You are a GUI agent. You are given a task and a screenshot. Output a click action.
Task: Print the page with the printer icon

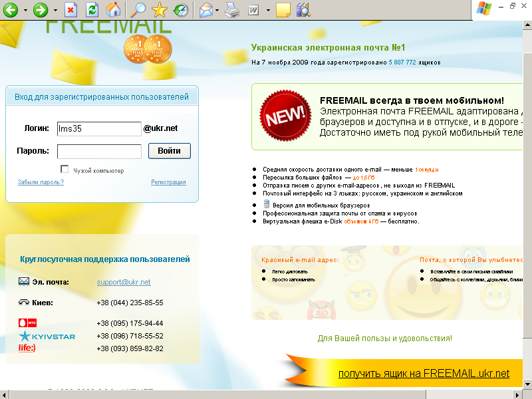click(232, 9)
